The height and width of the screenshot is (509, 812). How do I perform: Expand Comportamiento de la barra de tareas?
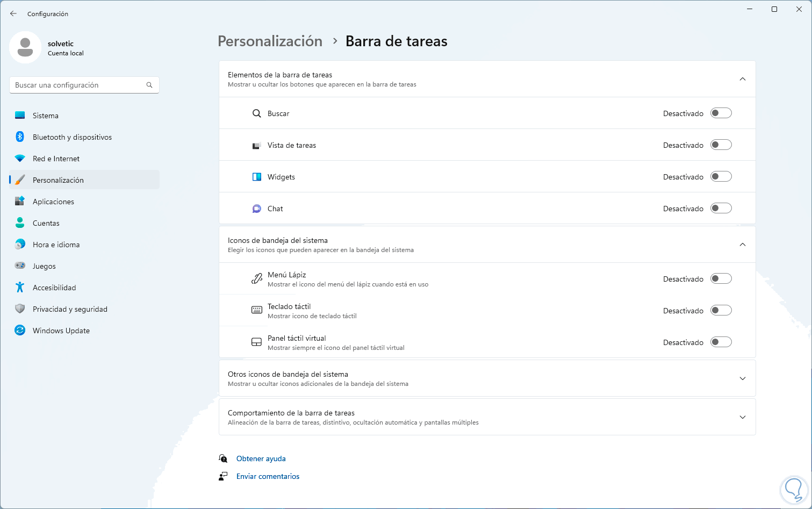tap(742, 417)
